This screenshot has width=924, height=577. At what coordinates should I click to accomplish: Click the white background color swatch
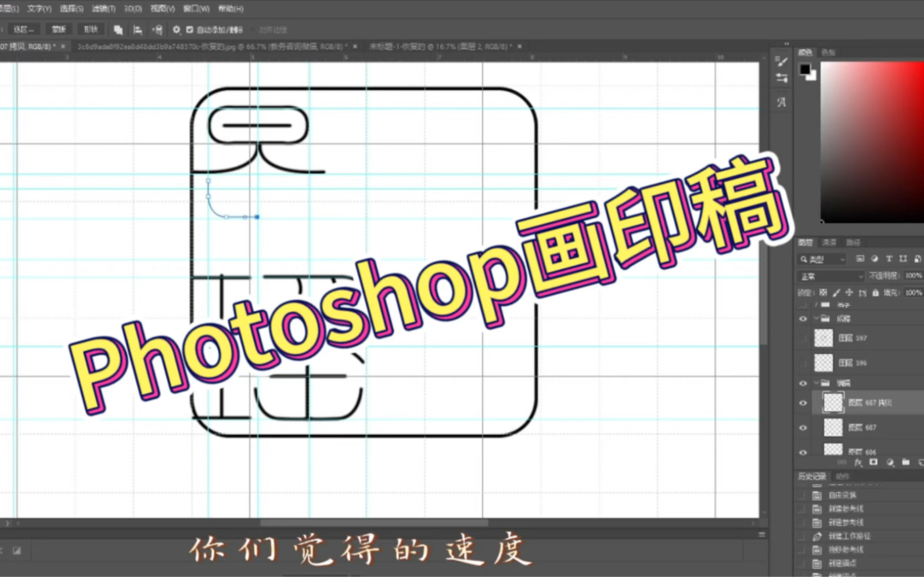coord(812,76)
